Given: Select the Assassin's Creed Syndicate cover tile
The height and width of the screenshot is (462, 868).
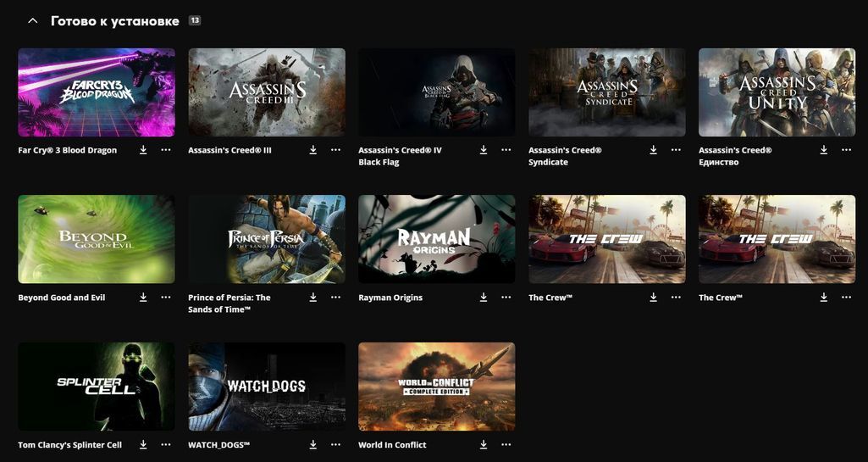Looking at the screenshot, I should 607,92.
